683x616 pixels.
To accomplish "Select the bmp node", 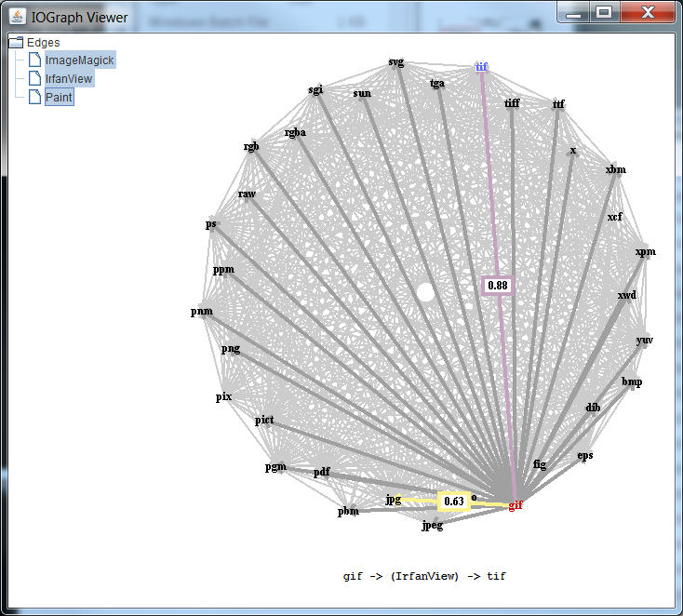I will [632, 382].
